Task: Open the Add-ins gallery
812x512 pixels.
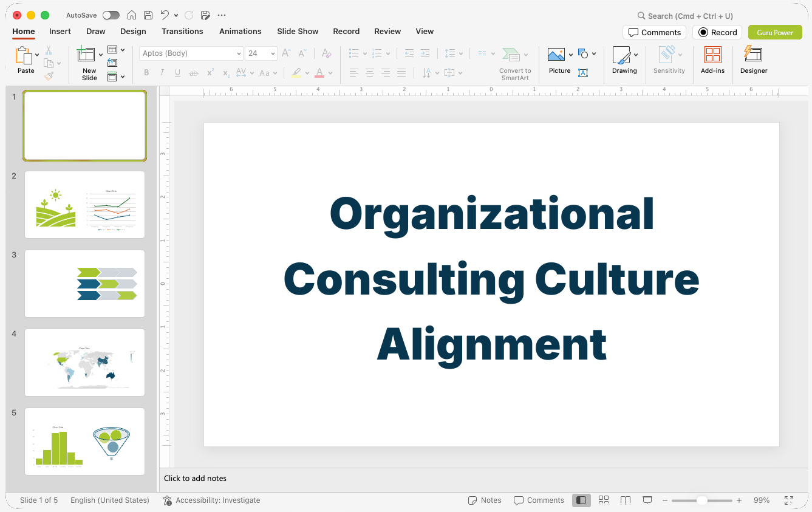Action: [x=712, y=60]
